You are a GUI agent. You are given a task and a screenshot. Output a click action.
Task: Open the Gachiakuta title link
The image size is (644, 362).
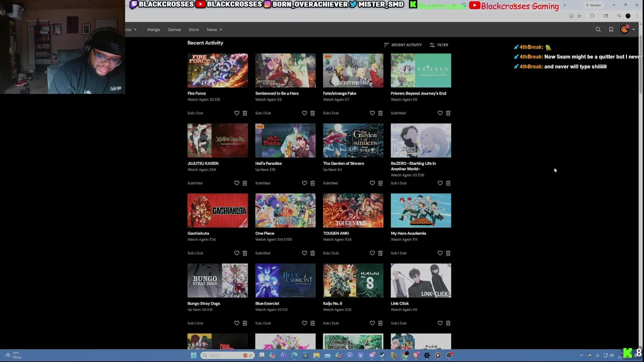[x=198, y=233]
